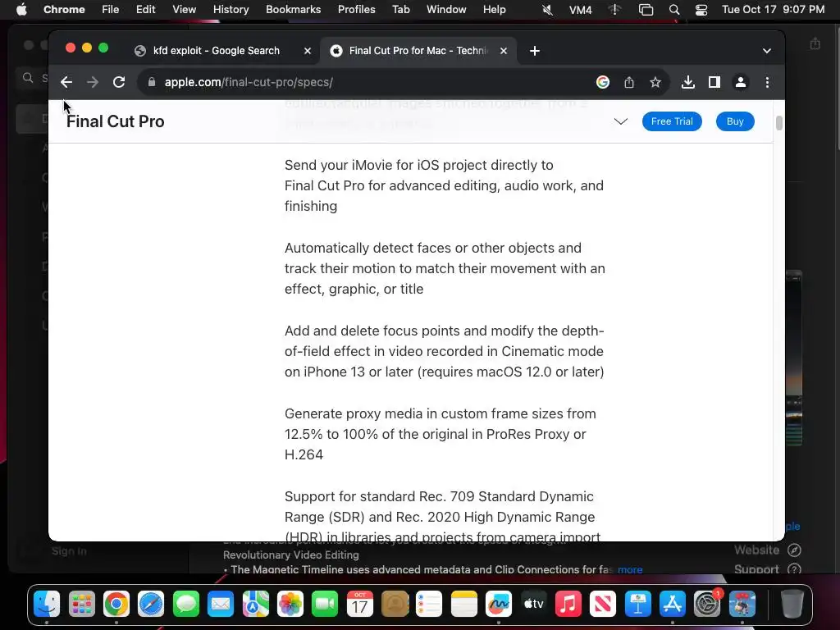
Task: Open Photos from the Dock
Action: [290, 605]
